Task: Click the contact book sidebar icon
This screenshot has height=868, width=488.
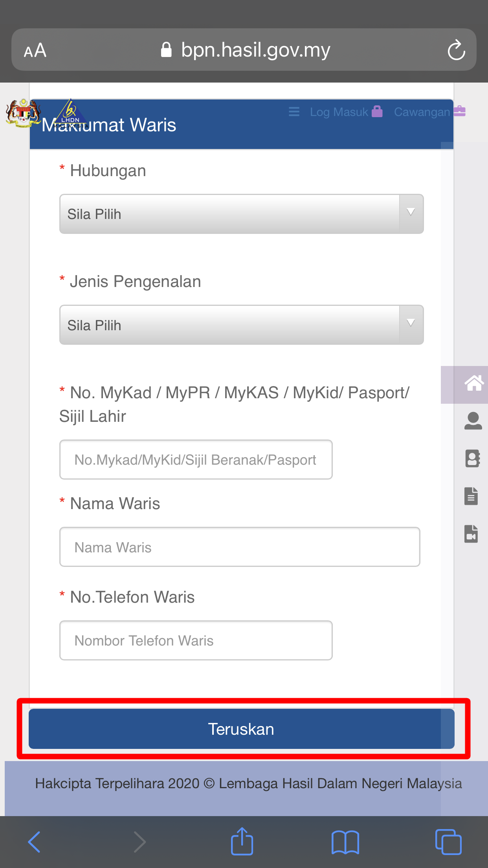Action: (x=473, y=458)
